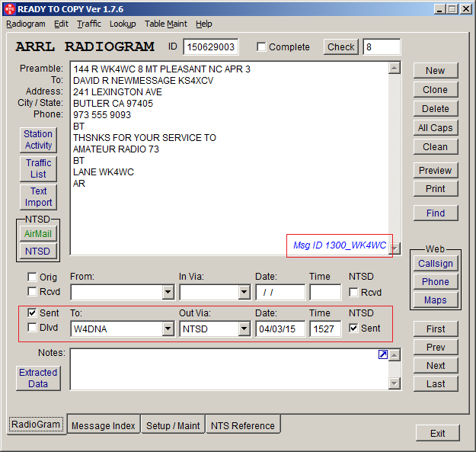Image resolution: width=476 pixels, height=452 pixels.
Task: Open the Help menu
Action: coord(203,24)
